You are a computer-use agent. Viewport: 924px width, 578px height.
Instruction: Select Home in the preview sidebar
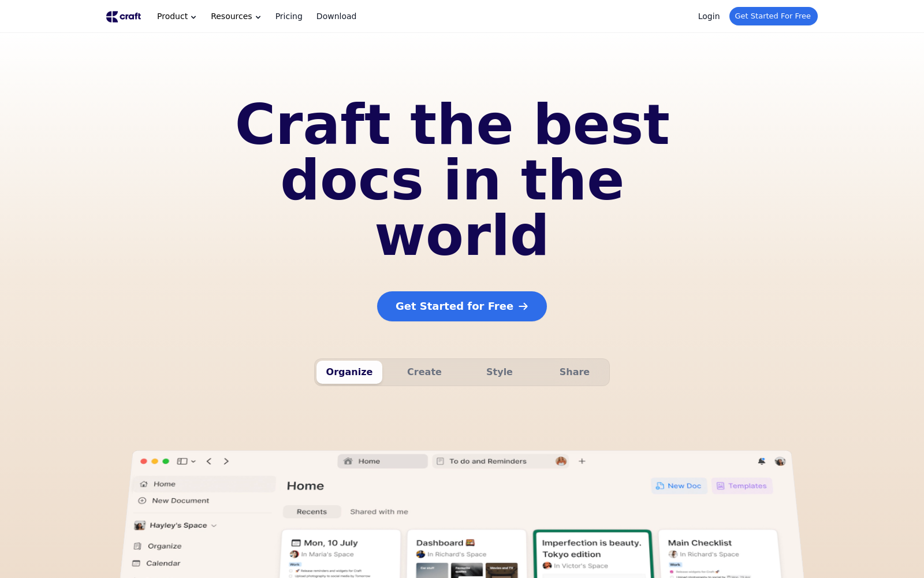(204, 484)
